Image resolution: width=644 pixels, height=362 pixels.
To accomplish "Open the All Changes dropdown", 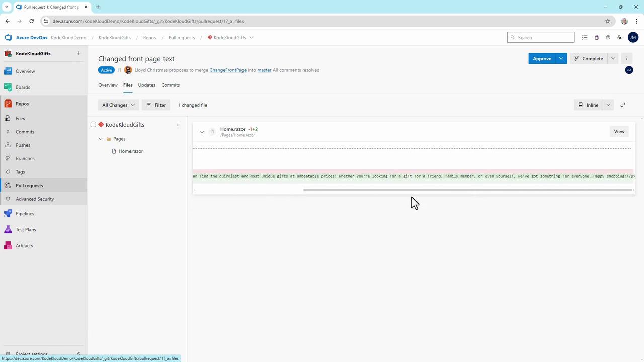I will click(x=118, y=105).
